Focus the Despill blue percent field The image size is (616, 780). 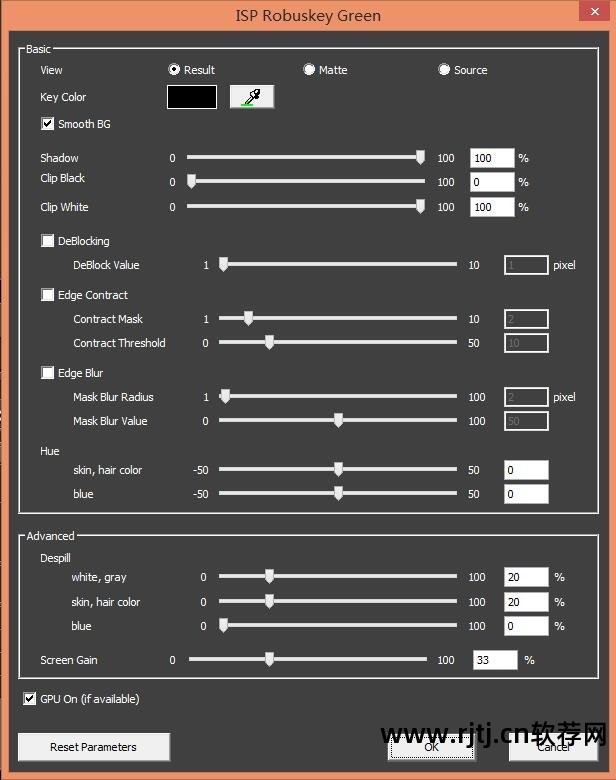coord(526,626)
